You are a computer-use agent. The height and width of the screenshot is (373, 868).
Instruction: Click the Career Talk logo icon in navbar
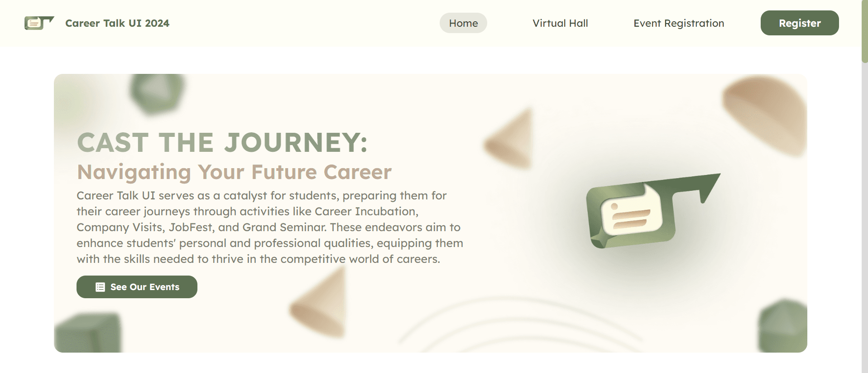[39, 23]
